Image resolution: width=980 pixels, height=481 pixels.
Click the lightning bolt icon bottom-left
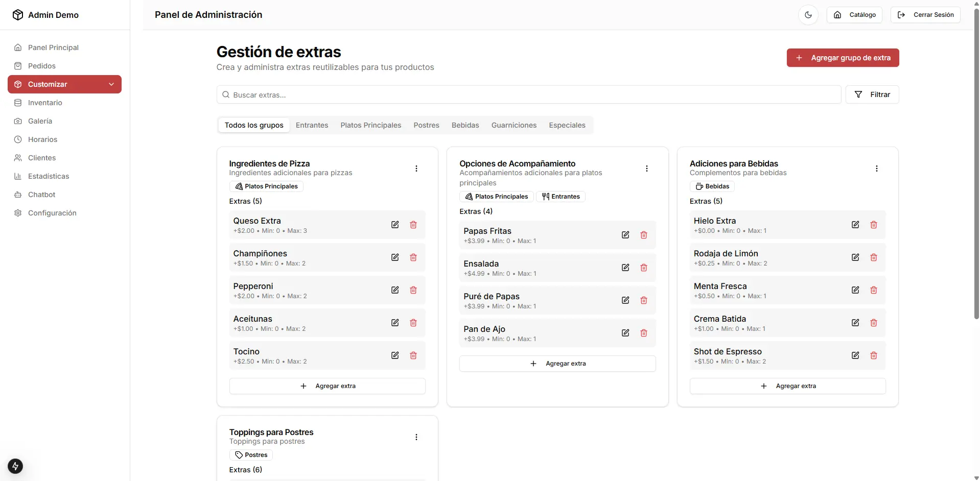coord(15,466)
